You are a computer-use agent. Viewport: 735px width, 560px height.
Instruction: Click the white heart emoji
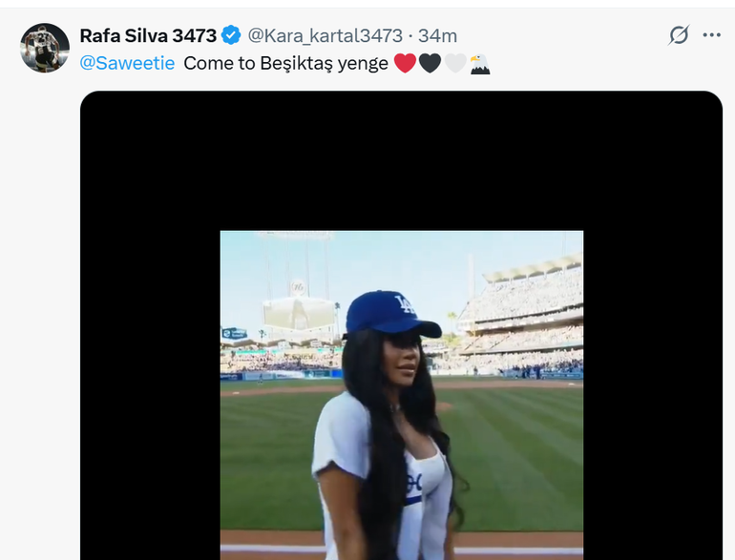454,64
